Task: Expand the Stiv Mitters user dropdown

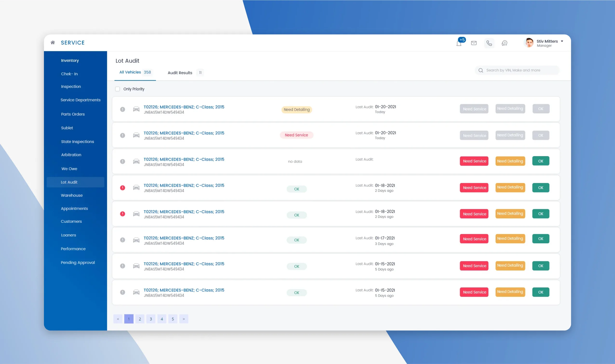Action: (562, 41)
